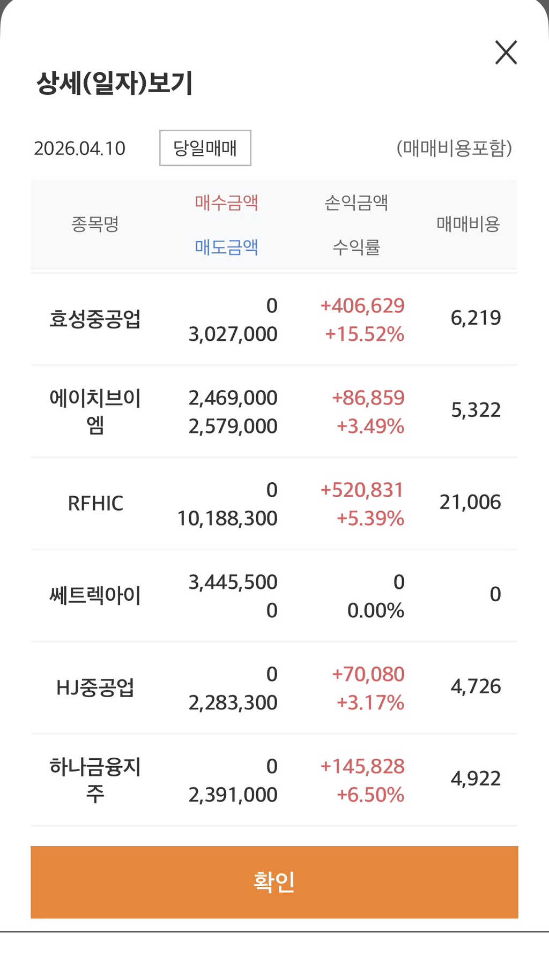Tap the 매도금액 column header
The height and width of the screenshot is (980, 549).
click(226, 247)
